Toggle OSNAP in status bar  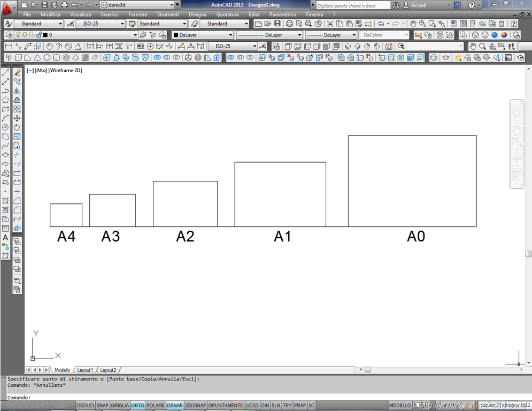(x=174, y=406)
